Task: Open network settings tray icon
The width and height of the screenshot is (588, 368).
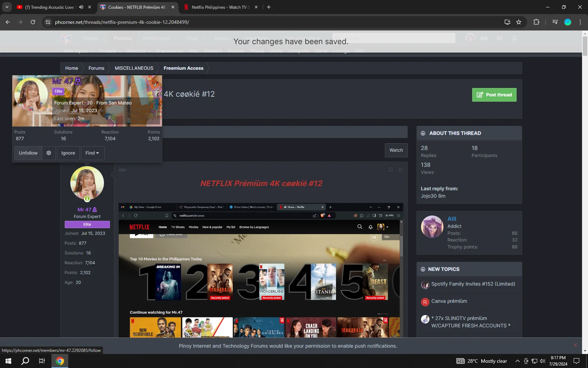Action: (x=534, y=361)
